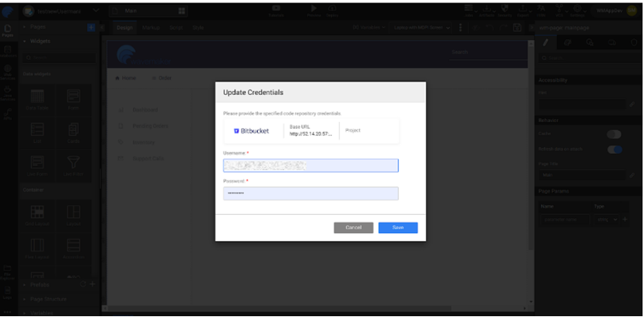Screen dimensions: 644x317
Task: Click the Deploy cloud icon
Action: pyautogui.click(x=332, y=10)
